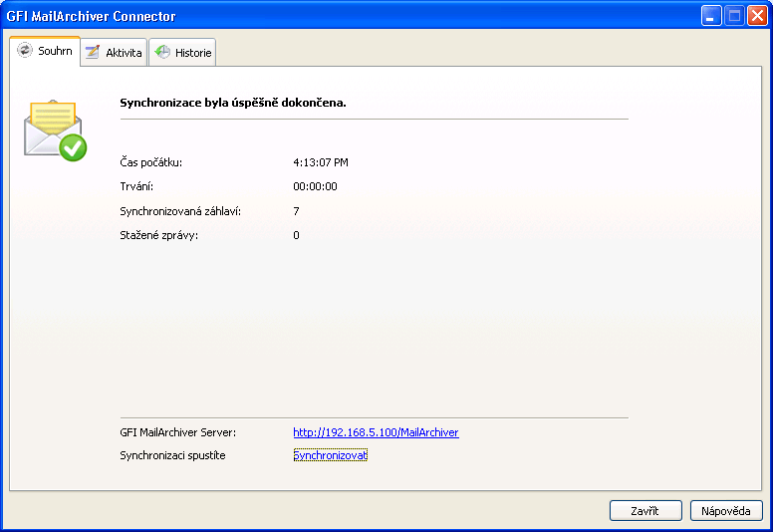The image size is (773, 532).
Task: Select the start time 4:13:07 PM
Action: [321, 162]
